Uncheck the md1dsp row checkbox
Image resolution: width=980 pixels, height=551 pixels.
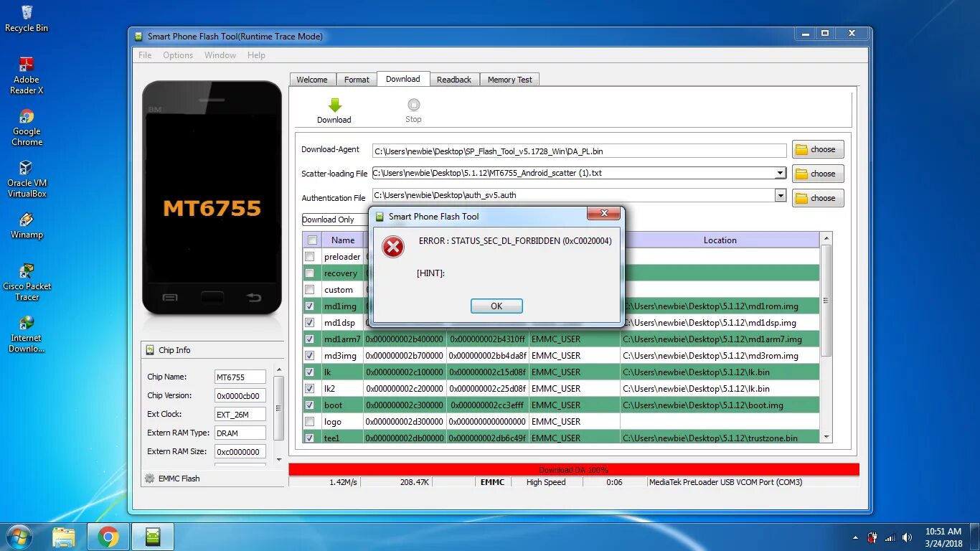pyautogui.click(x=310, y=323)
